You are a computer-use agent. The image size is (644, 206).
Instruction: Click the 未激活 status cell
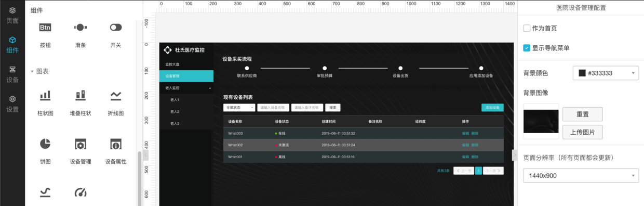tap(282, 145)
